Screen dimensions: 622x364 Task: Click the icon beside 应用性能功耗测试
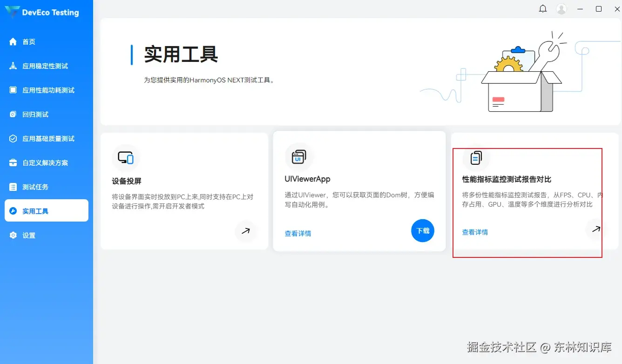click(x=13, y=90)
